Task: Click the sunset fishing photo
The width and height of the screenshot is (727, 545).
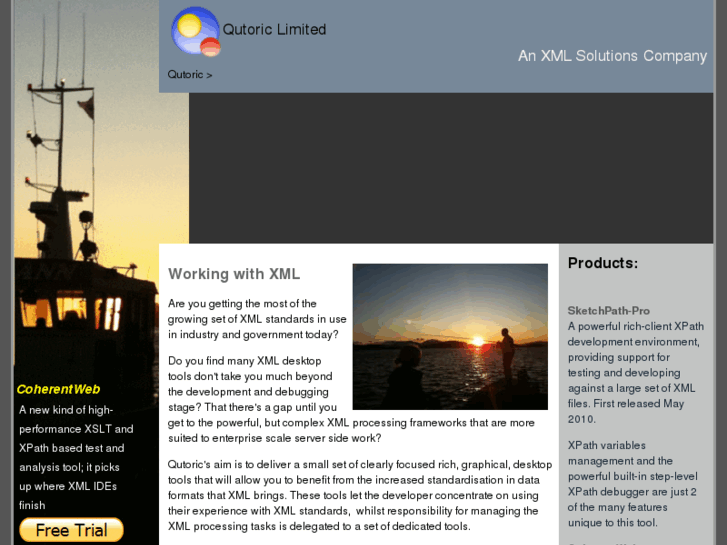Action: coord(450,337)
